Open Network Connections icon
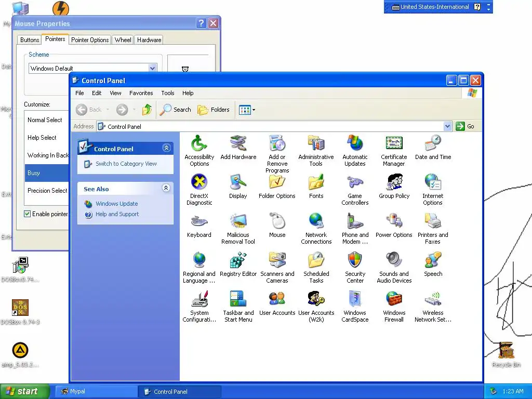Image resolution: width=532 pixels, height=399 pixels. click(316, 229)
